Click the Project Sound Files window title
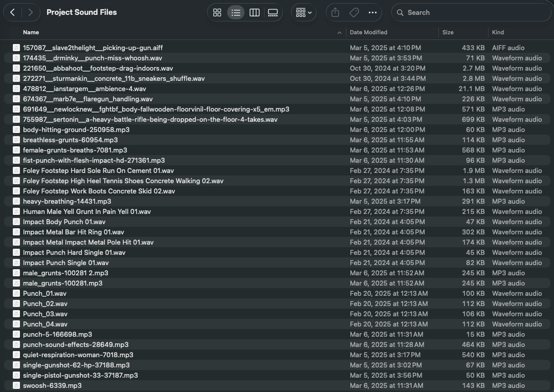This screenshot has width=554, height=392. coord(82,12)
